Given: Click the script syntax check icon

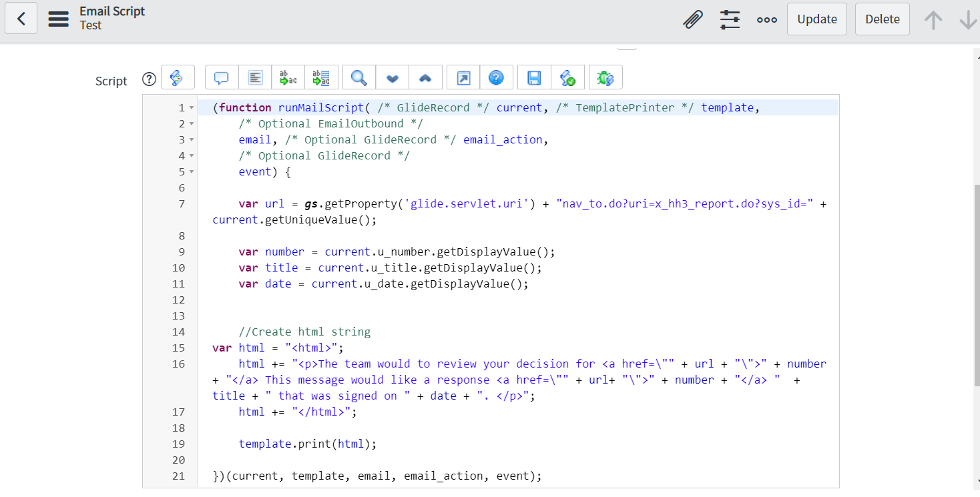Looking at the screenshot, I should coord(567,78).
